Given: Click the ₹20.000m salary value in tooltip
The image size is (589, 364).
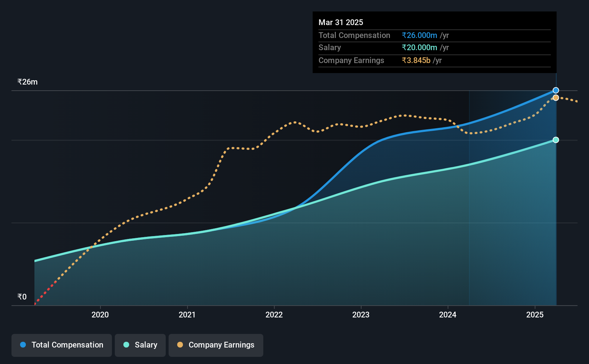Looking at the screenshot, I should click(419, 47).
